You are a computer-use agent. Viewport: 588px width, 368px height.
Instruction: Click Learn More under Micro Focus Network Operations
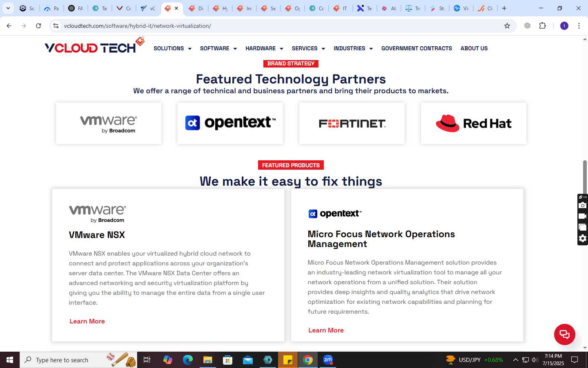coord(326,330)
